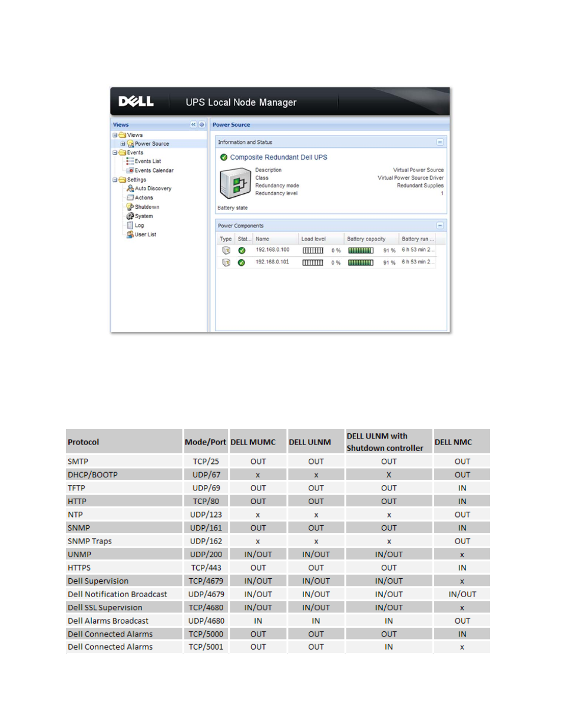The width and height of the screenshot is (562, 728).
Task: Click the TCP/5001 port cell
Action: (x=206, y=647)
